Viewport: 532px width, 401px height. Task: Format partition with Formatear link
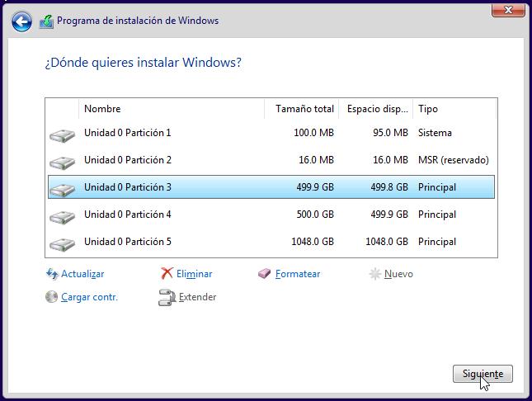298,274
